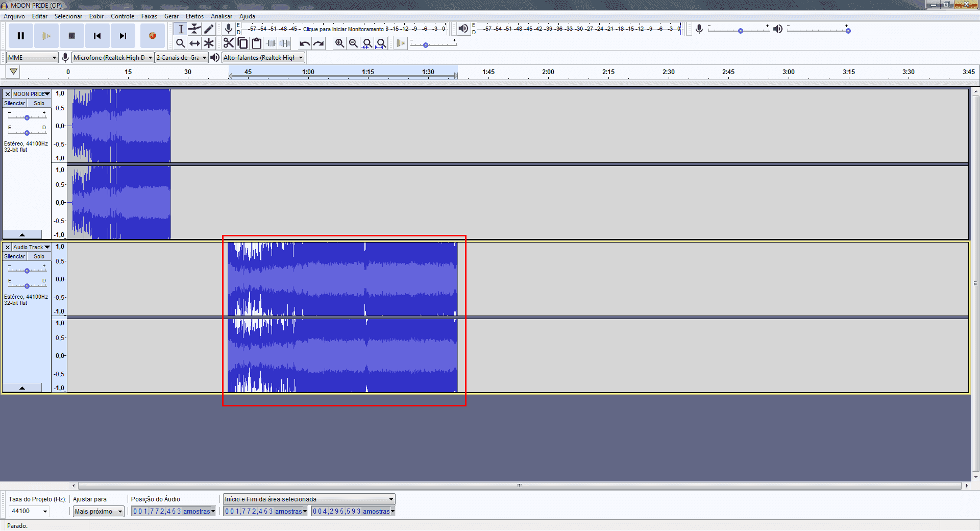Image resolution: width=980 pixels, height=531 pixels.
Task: Select the Draw pencil tool
Action: point(209,29)
